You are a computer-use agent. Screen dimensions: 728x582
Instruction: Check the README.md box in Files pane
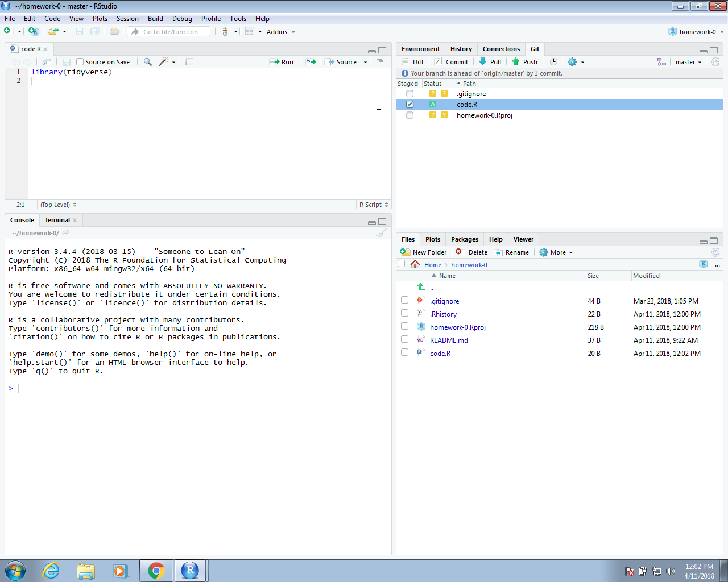[x=404, y=339]
